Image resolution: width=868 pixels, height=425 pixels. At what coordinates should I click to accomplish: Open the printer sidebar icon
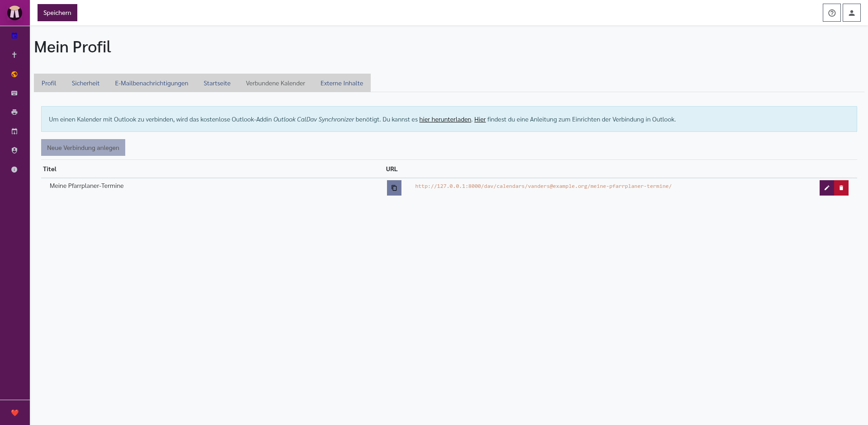pos(14,112)
